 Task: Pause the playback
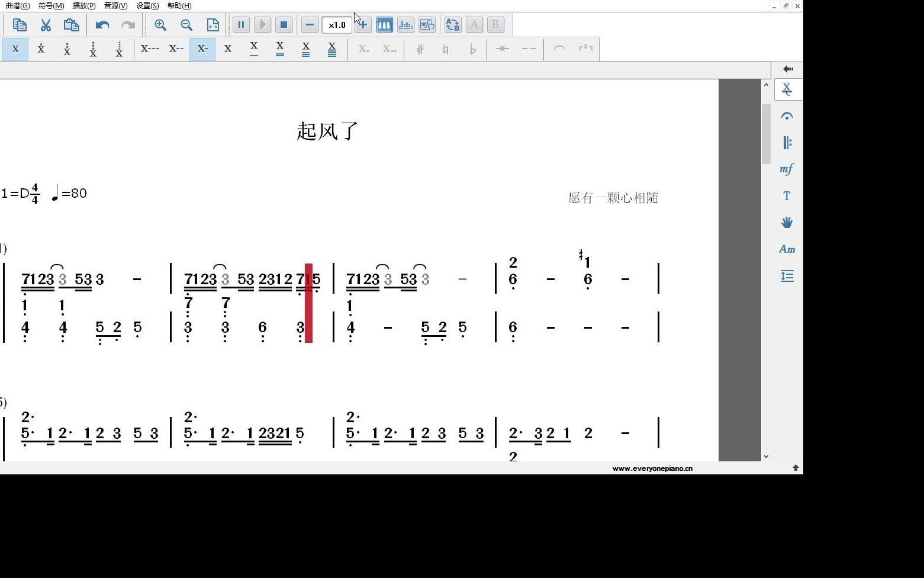click(x=241, y=25)
